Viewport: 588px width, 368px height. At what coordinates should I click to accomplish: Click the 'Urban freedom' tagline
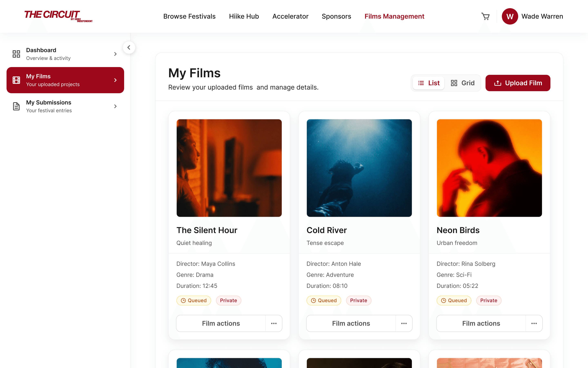click(457, 243)
